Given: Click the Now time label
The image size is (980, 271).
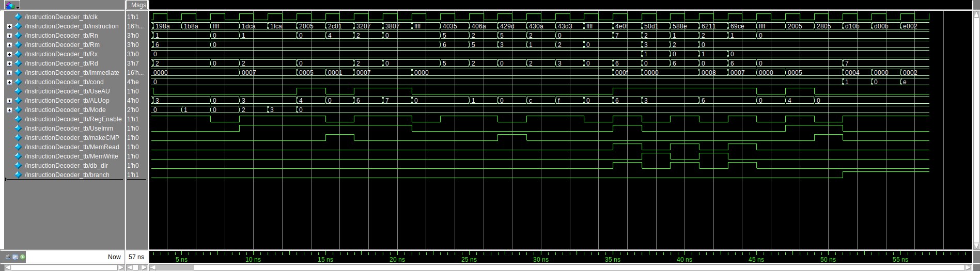Looking at the screenshot, I should tap(114, 257).
